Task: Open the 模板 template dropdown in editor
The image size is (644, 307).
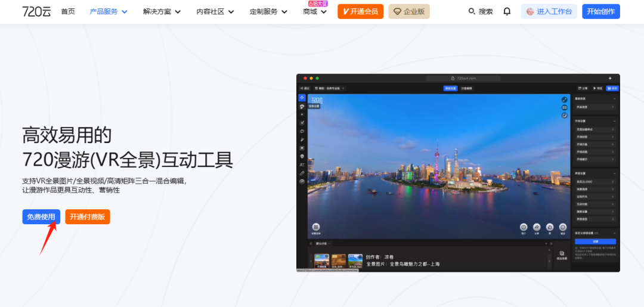Action: (330, 88)
